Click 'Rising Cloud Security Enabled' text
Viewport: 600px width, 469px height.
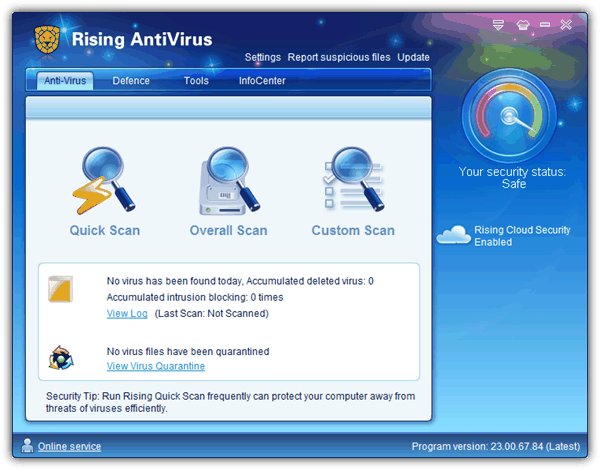pyautogui.click(x=522, y=236)
